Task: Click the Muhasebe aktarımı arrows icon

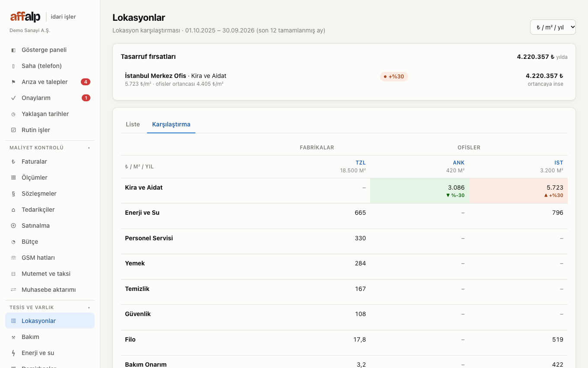Action: 13,290
